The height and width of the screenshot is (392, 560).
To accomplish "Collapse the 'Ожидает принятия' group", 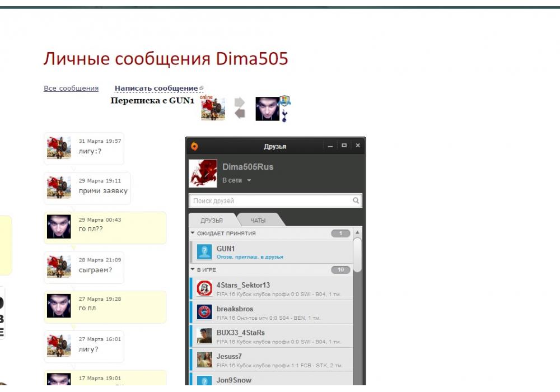I will pos(193,233).
